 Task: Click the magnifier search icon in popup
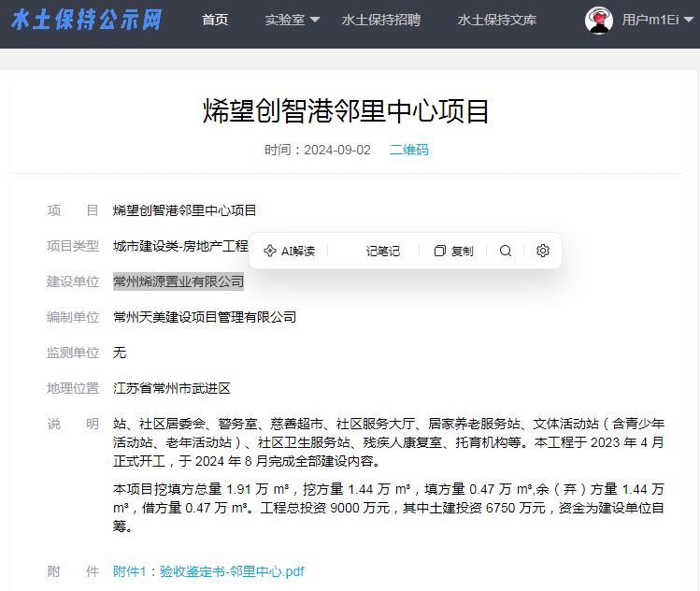[x=506, y=251]
